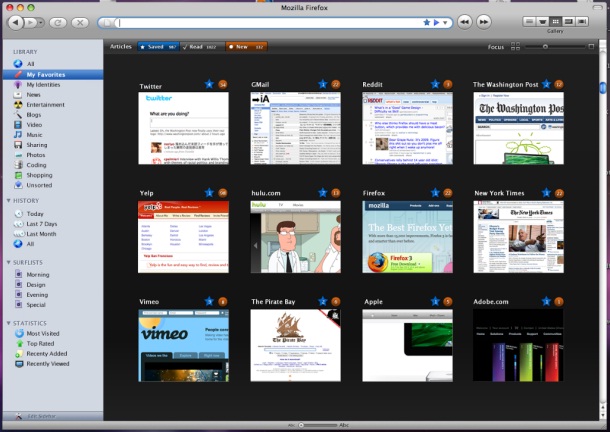The width and height of the screenshot is (610, 432).
Task: Toggle the blue star on Reddit
Action: coord(435,84)
